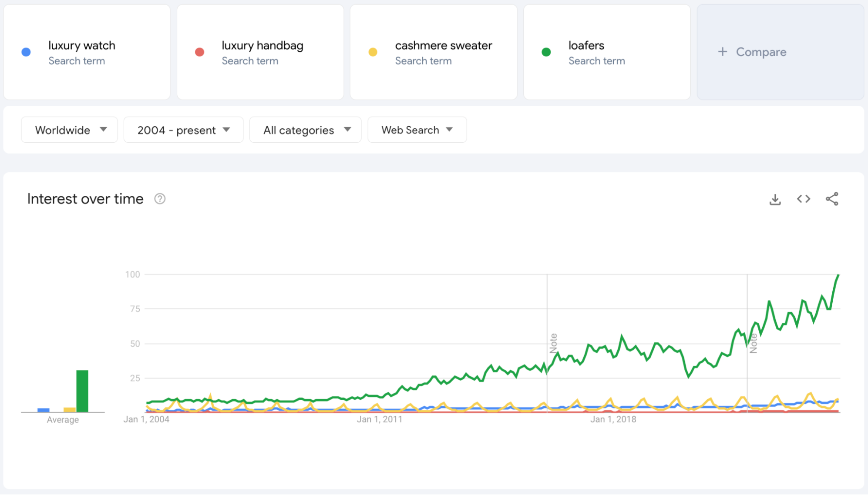Image resolution: width=868 pixels, height=495 pixels.
Task: Click the Compare button to add term
Action: coord(781,52)
